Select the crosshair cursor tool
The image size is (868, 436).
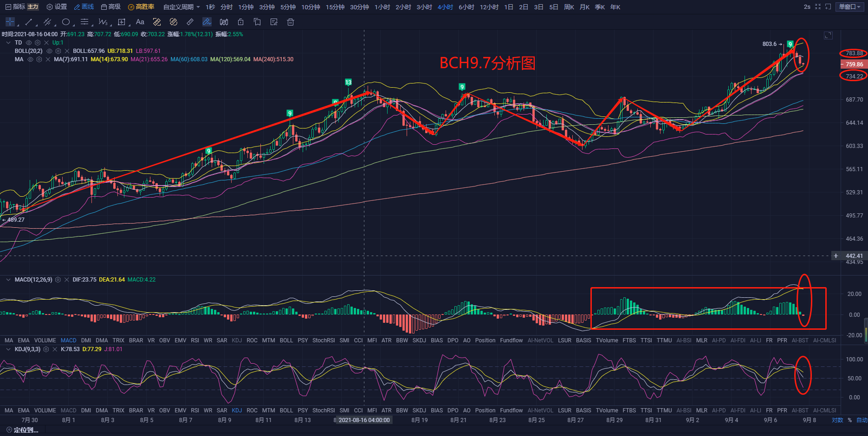(10, 22)
